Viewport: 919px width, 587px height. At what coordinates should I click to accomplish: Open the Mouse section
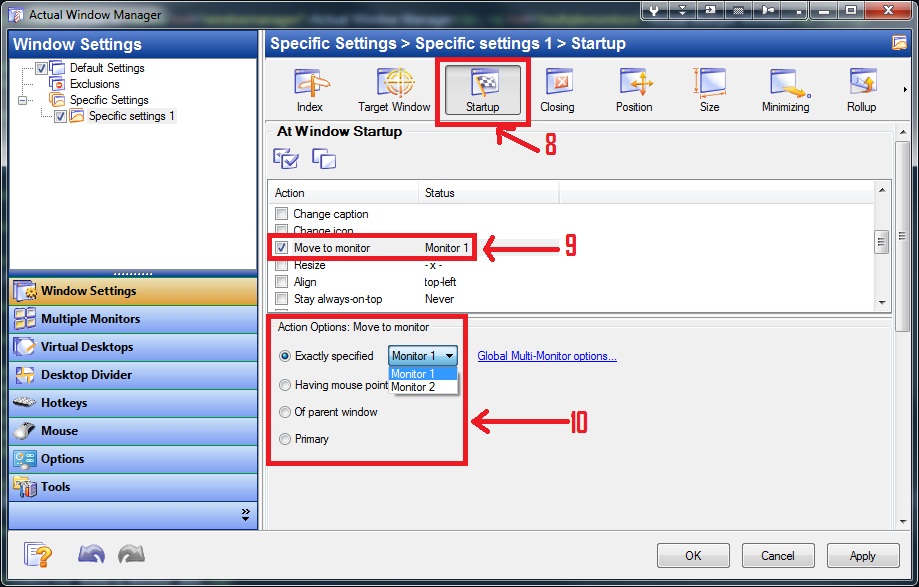click(x=133, y=431)
